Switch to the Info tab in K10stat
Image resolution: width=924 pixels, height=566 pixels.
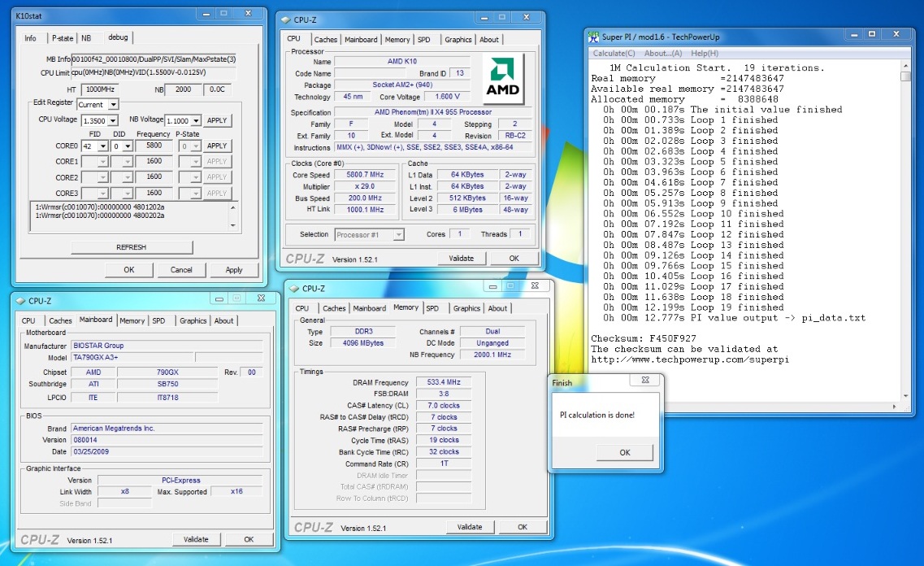(31, 38)
